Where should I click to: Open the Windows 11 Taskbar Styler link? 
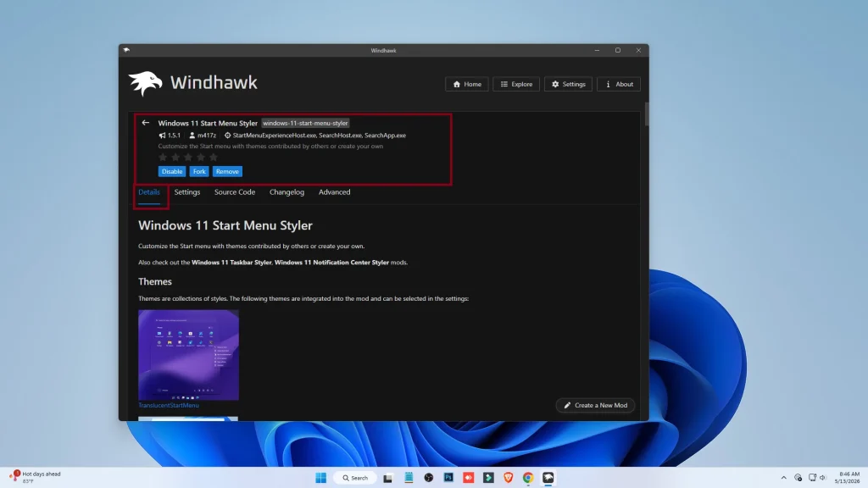pyautogui.click(x=231, y=263)
